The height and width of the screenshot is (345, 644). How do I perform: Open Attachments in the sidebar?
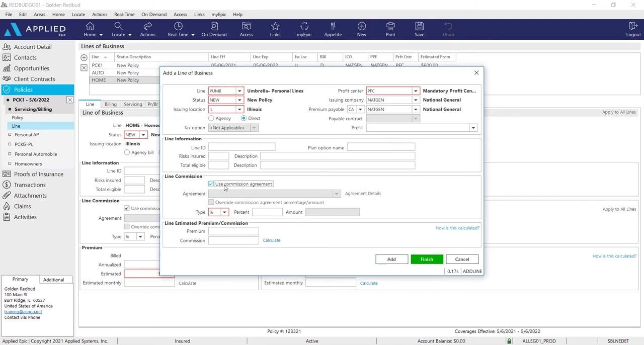click(x=30, y=196)
